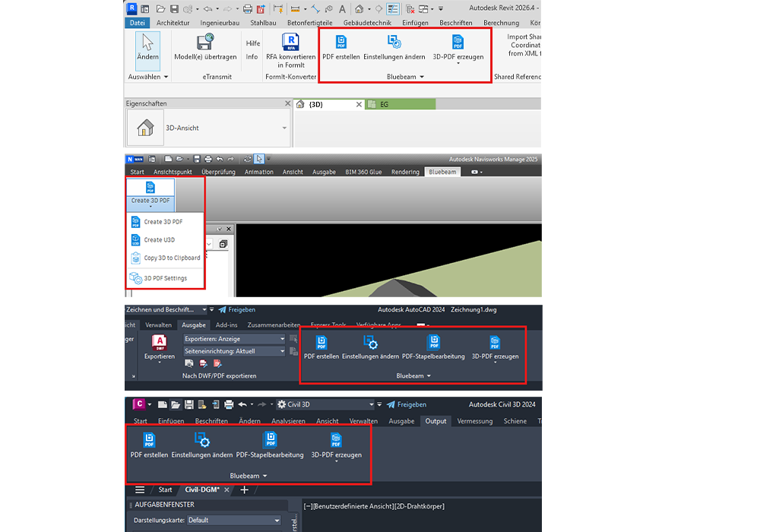Click the Revit print icon in quick access
The image size is (760, 532).
click(248, 8)
